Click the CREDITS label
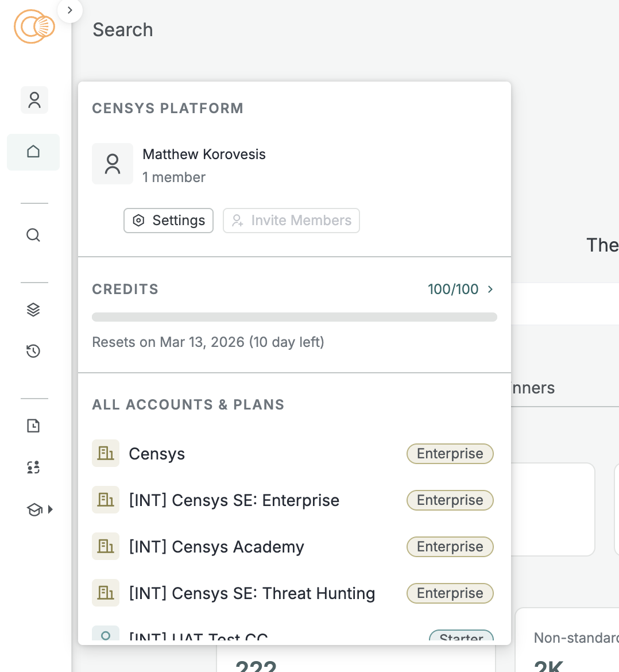This screenshot has width=619, height=672. 125,289
